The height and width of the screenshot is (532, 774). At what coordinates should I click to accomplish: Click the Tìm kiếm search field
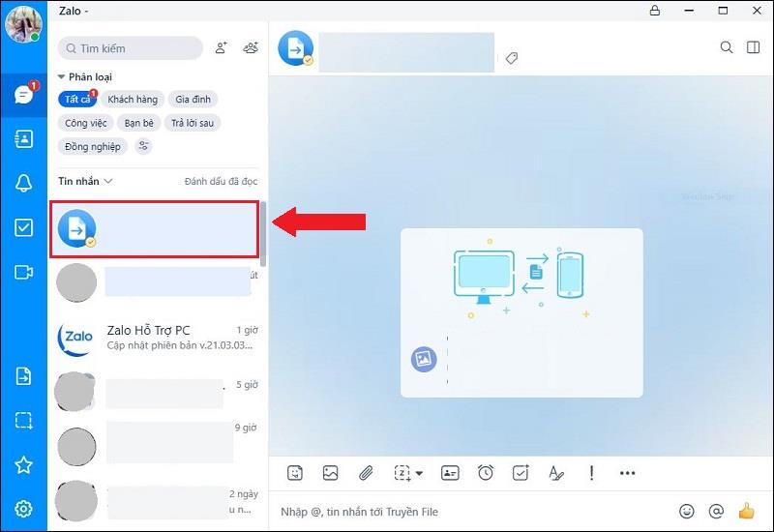131,48
